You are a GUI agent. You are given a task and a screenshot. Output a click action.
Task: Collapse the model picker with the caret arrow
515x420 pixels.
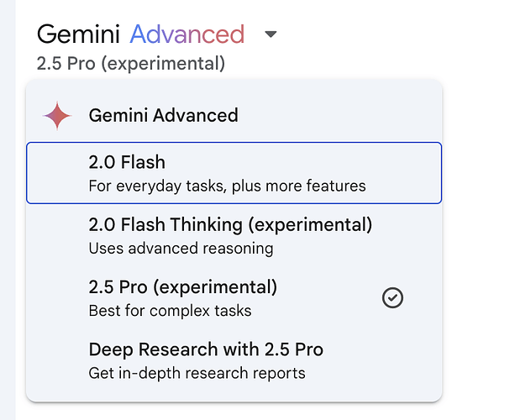(x=271, y=34)
